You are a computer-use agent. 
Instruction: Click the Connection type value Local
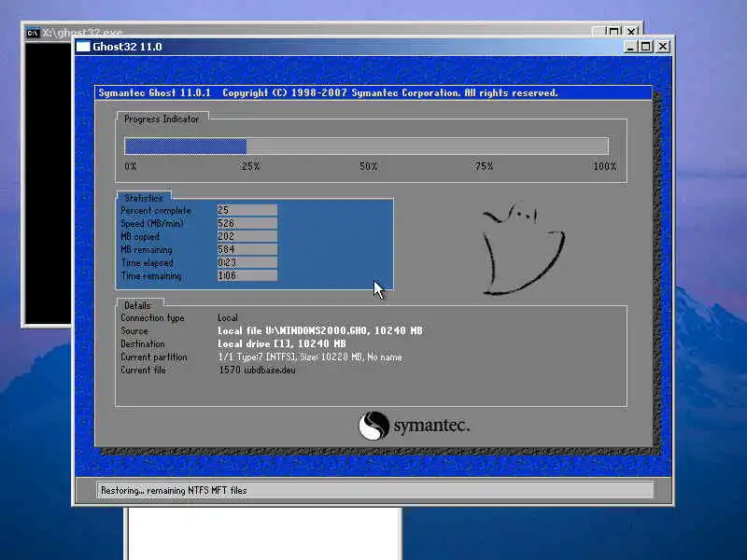pos(228,317)
